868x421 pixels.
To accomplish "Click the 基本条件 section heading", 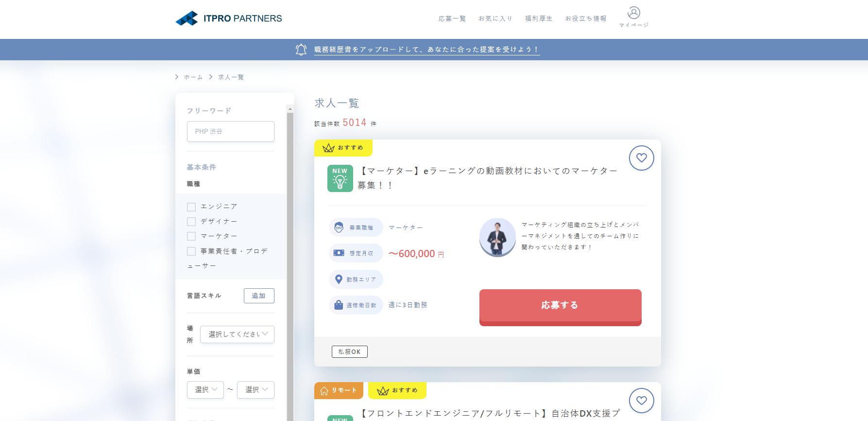I will 202,167.
